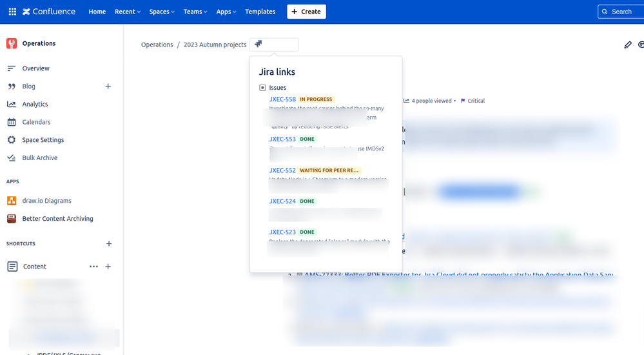Click the Better Content Archiving icon
The width and height of the screenshot is (644, 355).
(12, 218)
